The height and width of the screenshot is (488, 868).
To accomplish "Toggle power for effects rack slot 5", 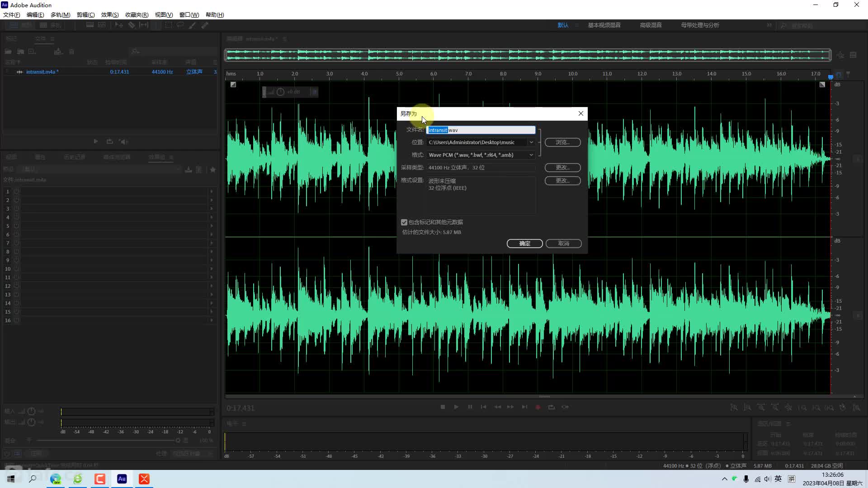I will (17, 226).
